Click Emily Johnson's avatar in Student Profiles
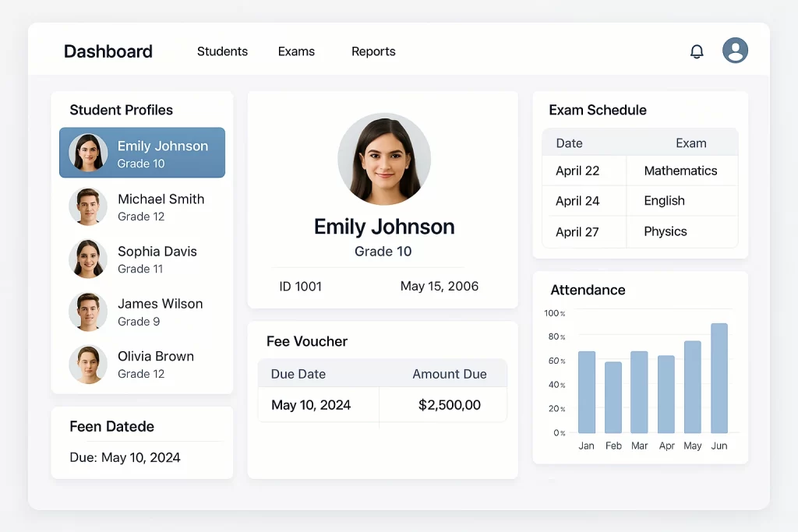This screenshot has width=798, height=532. (x=87, y=153)
